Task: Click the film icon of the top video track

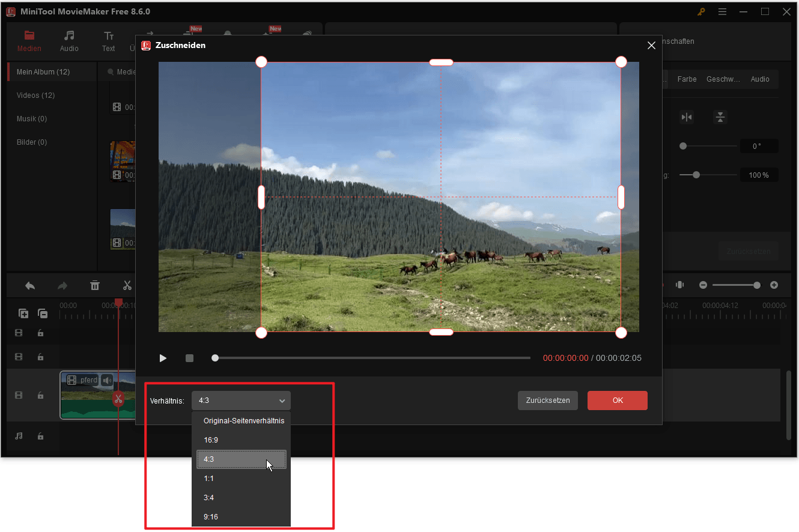Action: pyautogui.click(x=19, y=333)
